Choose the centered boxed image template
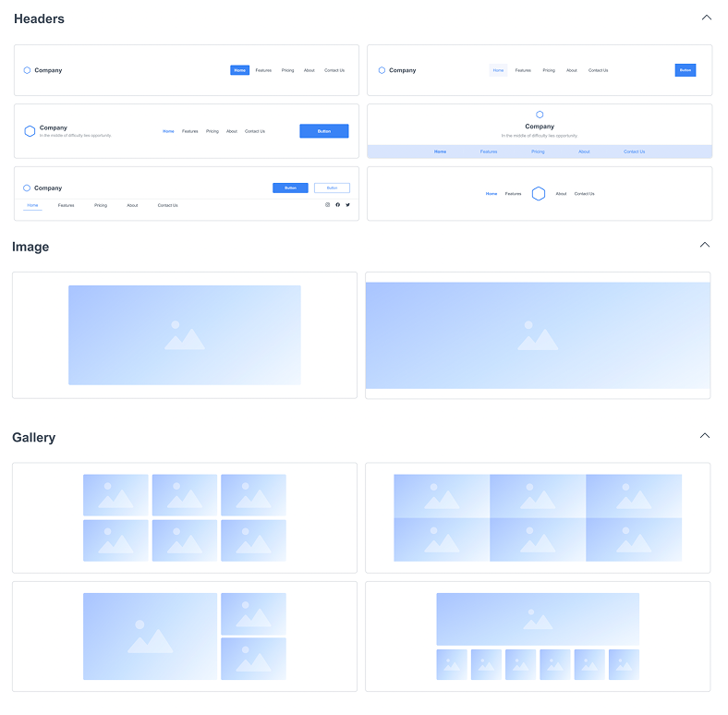This screenshot has height=715, width=728. pyautogui.click(x=185, y=335)
